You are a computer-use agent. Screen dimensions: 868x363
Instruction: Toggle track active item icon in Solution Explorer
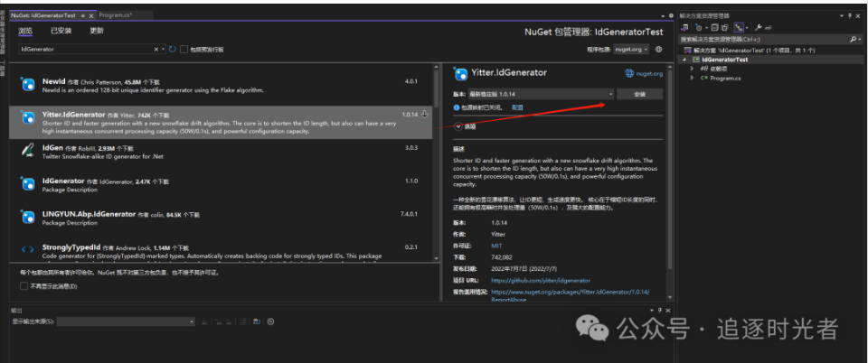[739, 27]
